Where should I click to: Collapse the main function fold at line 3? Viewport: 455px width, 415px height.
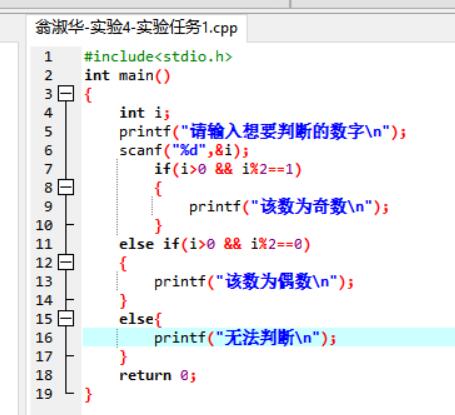(66, 94)
